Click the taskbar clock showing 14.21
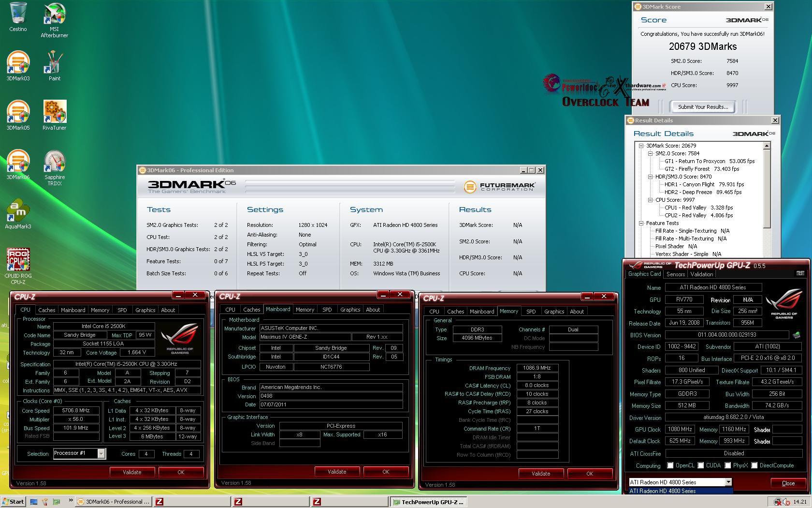This screenshot has height=508, width=812. tap(799, 502)
